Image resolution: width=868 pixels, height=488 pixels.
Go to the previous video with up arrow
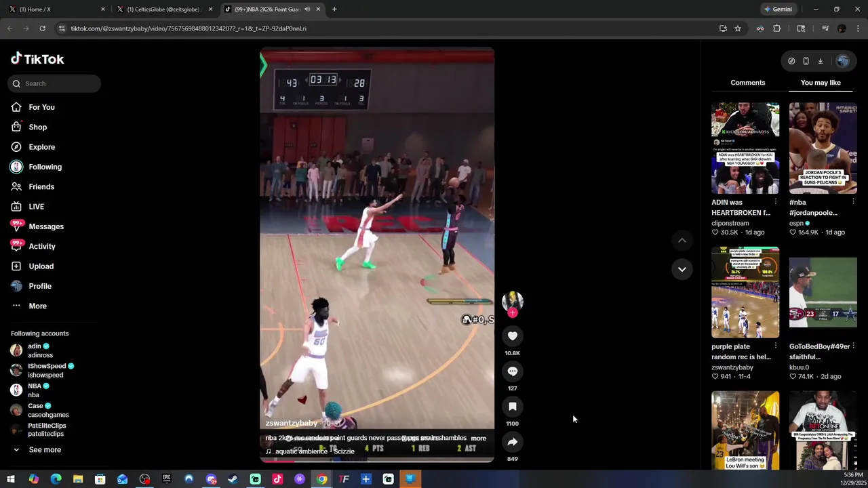tap(682, 241)
